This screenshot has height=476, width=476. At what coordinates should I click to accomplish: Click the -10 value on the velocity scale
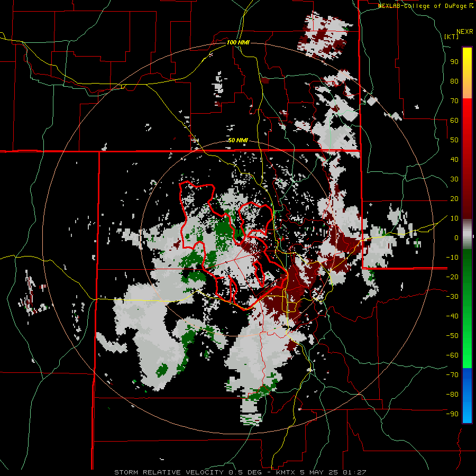click(x=452, y=258)
